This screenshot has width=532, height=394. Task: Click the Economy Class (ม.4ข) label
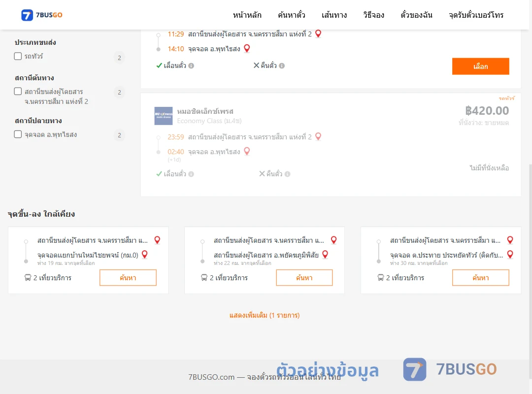tap(209, 121)
